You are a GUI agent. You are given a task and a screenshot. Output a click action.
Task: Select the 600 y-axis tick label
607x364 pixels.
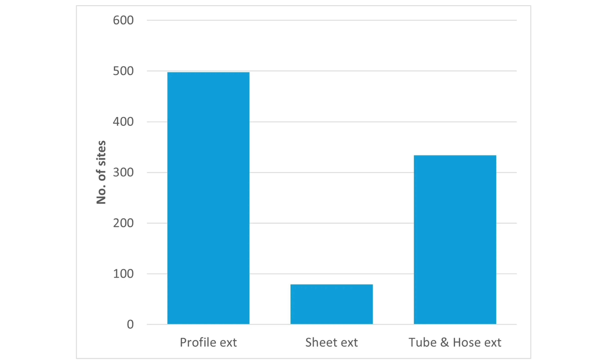click(x=123, y=20)
